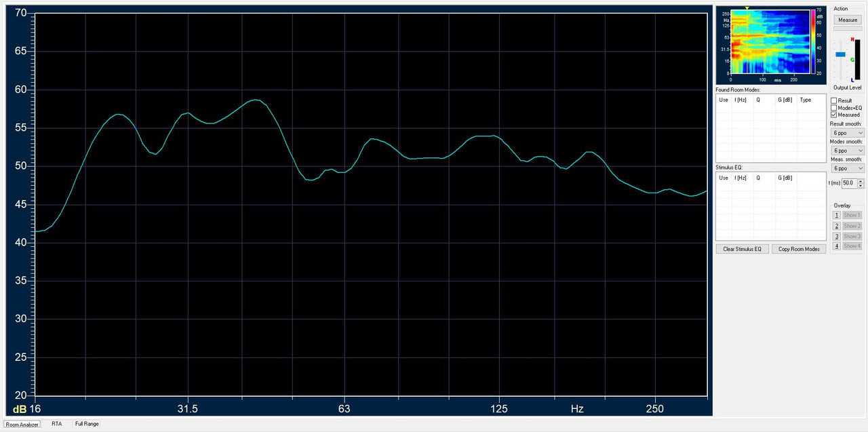
Task: Switch to the RTA tab
Action: point(57,424)
